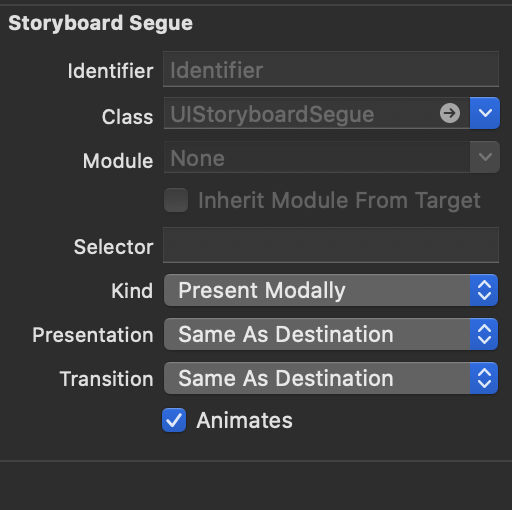The height and width of the screenshot is (510, 512).
Task: Open the Transition Same As Destination menu
Action: (331, 378)
